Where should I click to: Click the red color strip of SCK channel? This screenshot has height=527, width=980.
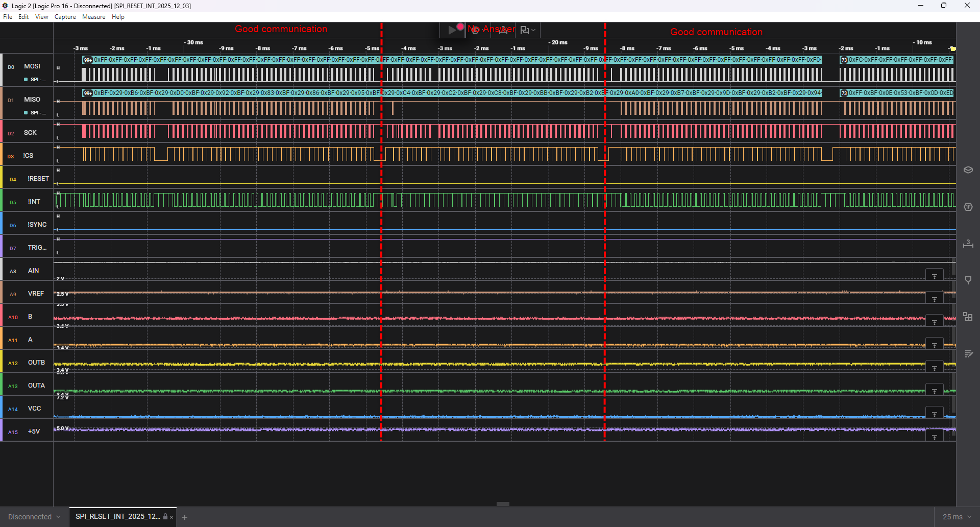pos(1,131)
